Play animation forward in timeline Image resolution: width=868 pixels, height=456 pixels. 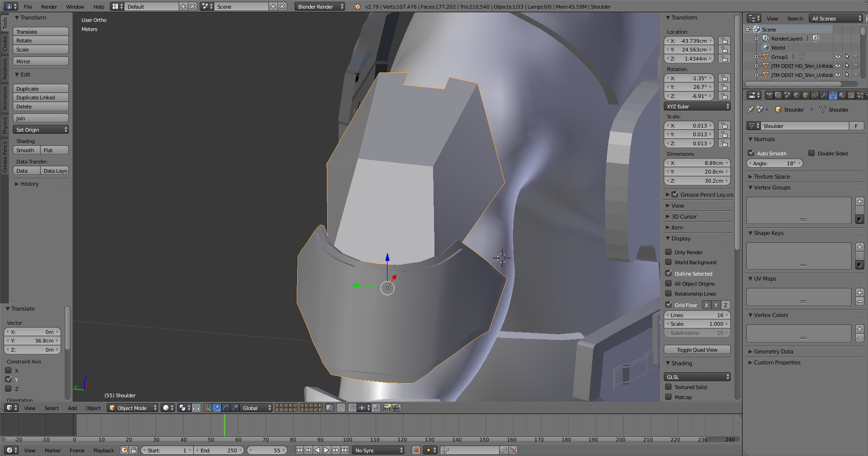tap(326, 450)
